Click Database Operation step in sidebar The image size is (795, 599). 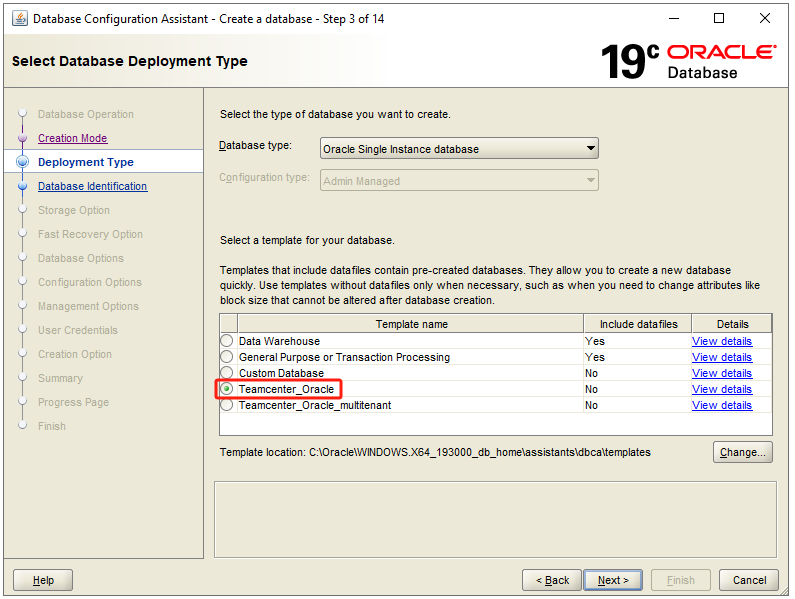click(x=86, y=114)
